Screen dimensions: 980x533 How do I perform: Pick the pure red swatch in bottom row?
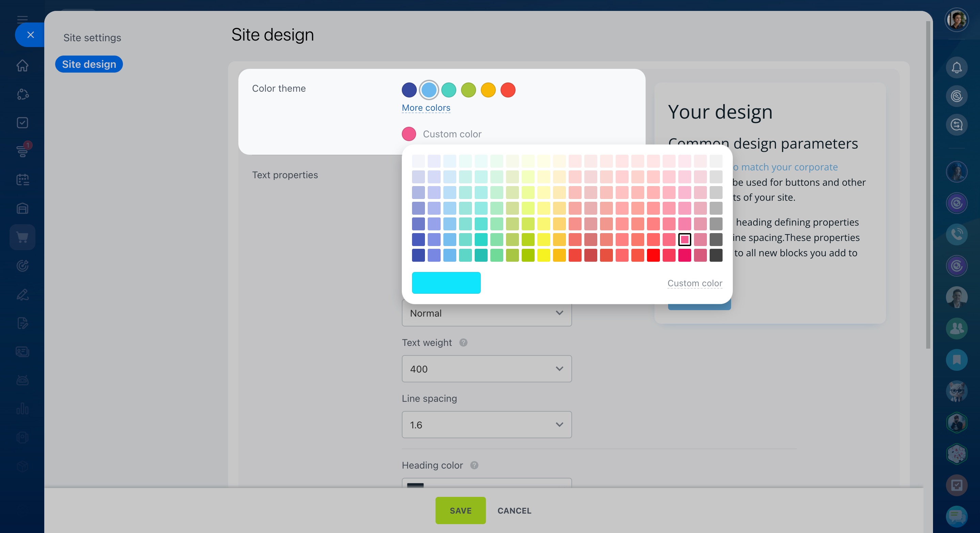pos(653,255)
